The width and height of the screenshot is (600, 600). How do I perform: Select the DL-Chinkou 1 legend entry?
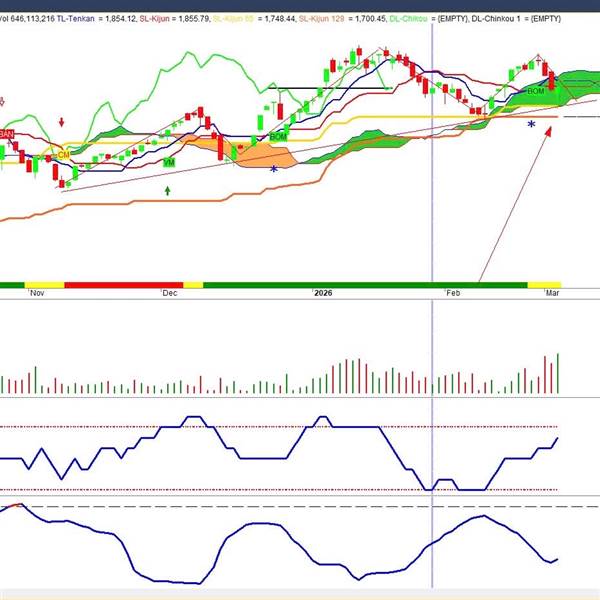click(x=516, y=18)
